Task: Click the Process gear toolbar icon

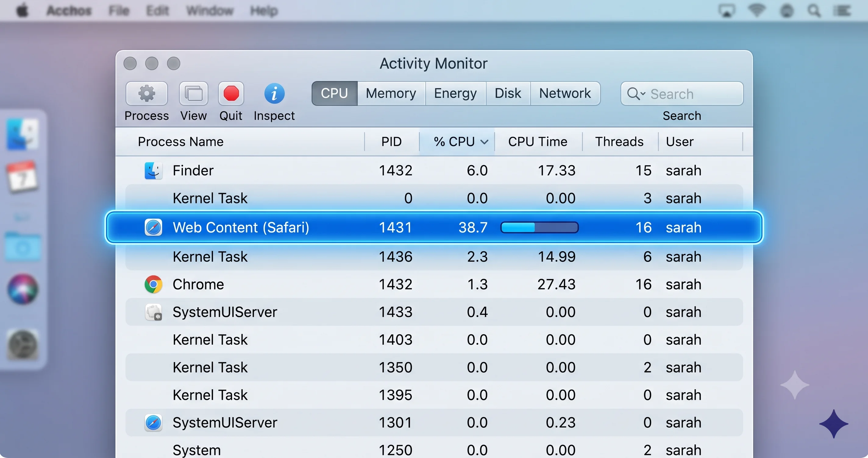Action: (146, 93)
